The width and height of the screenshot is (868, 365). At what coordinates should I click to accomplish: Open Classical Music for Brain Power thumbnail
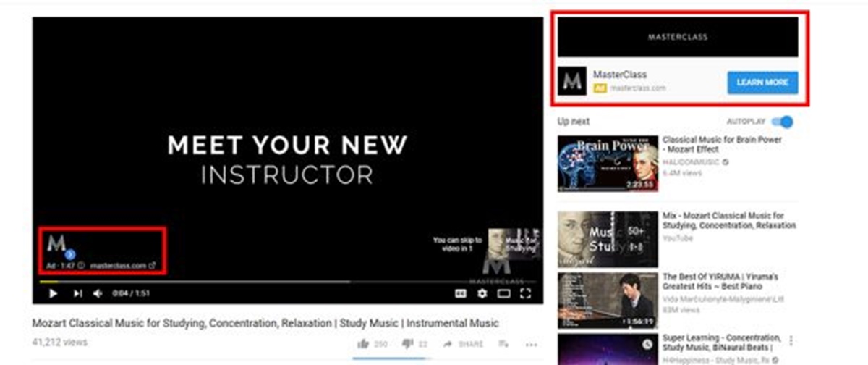point(608,163)
